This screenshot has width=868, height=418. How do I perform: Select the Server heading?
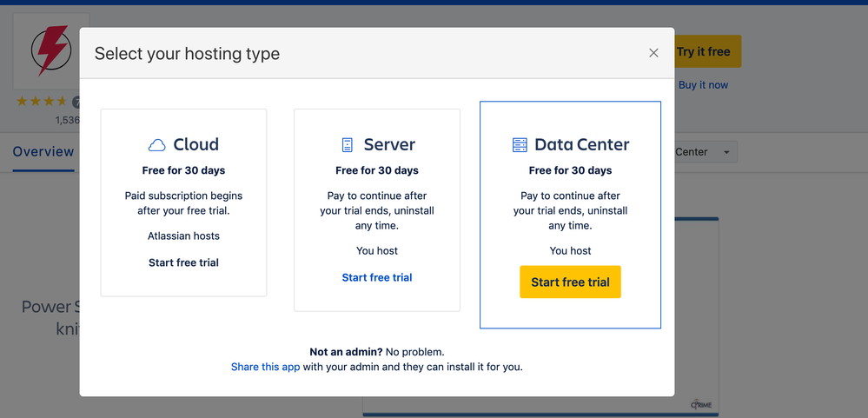[389, 144]
